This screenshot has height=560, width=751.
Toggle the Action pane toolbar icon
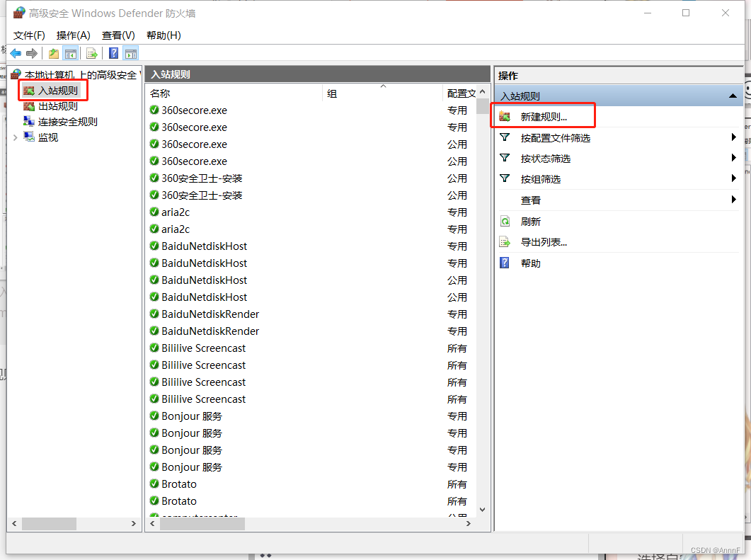coord(131,54)
